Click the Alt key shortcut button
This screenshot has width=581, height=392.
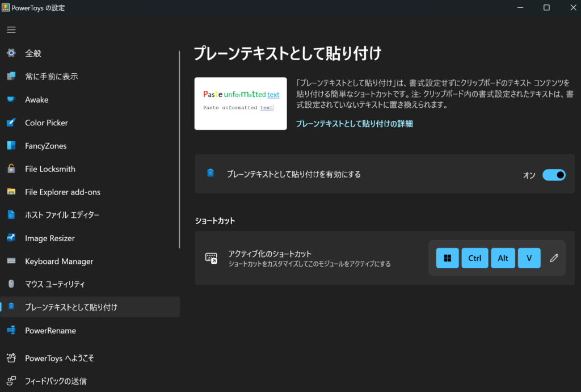[x=503, y=258]
